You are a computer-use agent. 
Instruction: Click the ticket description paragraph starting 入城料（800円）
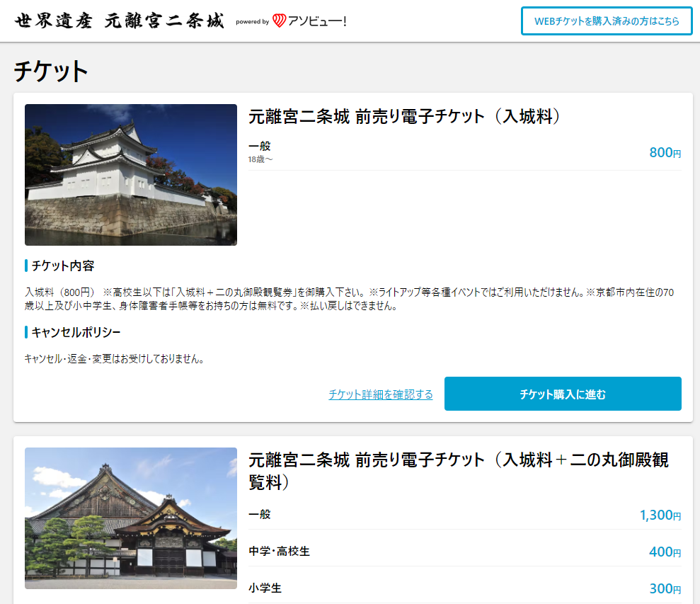tap(349, 299)
